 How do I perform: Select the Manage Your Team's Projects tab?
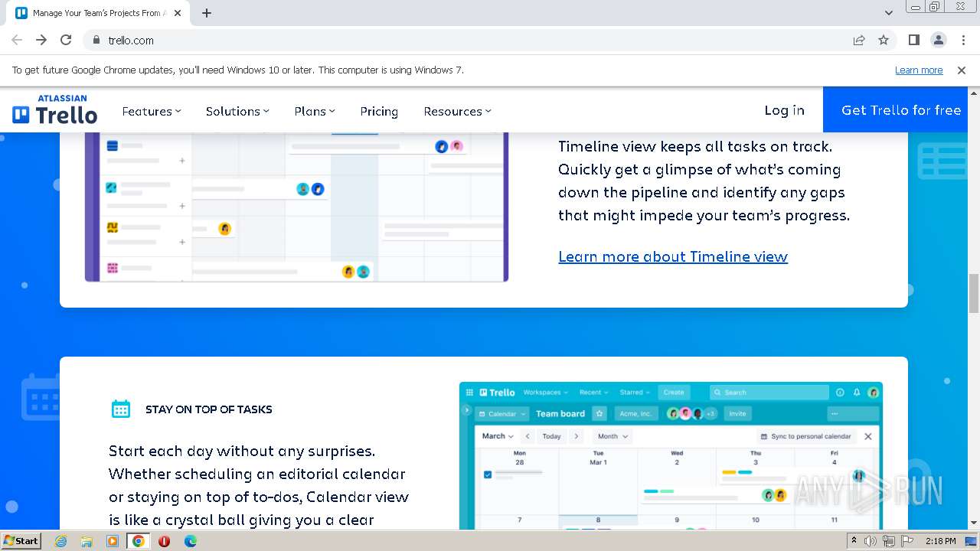(x=98, y=13)
